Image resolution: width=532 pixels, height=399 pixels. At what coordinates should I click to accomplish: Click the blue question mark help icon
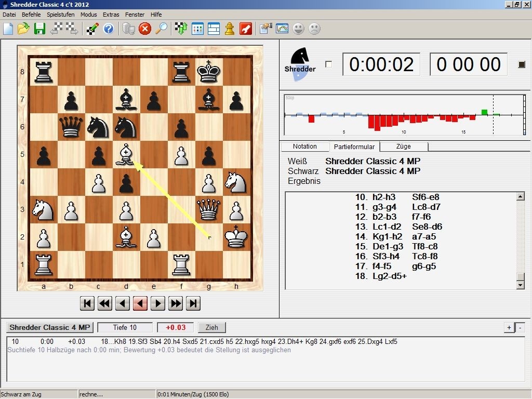pos(109,29)
